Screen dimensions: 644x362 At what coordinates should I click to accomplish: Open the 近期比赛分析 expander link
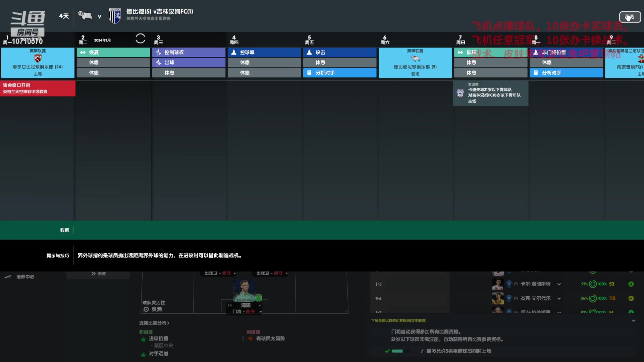[154, 323]
